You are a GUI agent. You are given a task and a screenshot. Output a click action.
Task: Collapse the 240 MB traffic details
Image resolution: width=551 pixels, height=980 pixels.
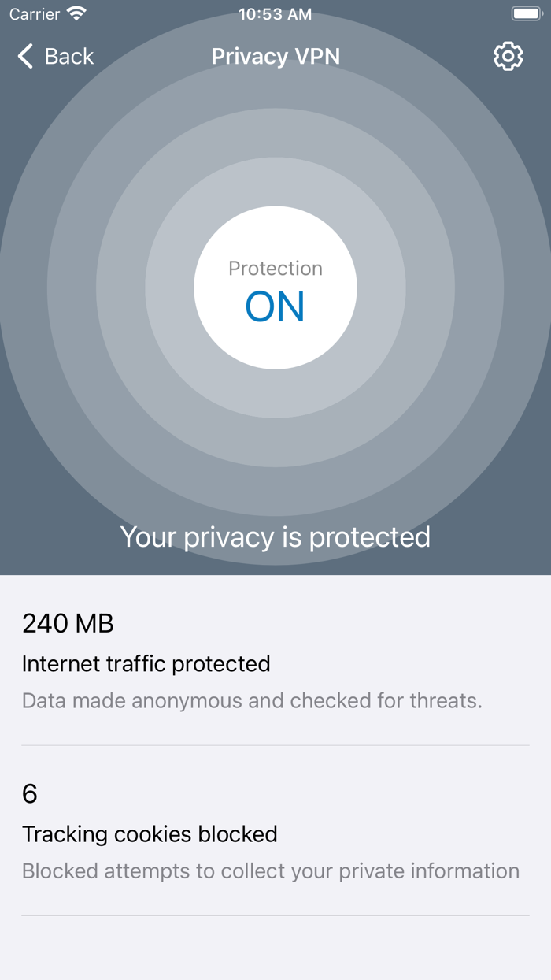point(68,624)
